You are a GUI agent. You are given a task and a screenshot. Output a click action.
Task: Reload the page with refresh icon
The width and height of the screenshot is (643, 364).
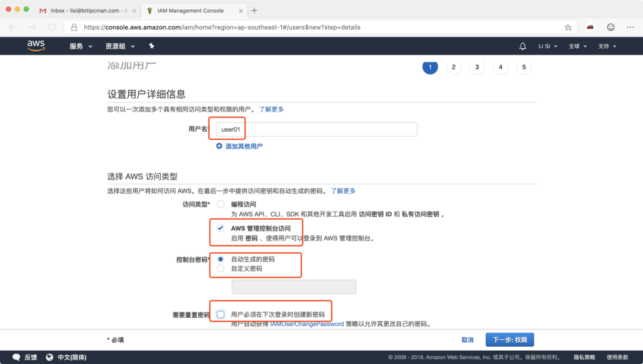[51, 27]
